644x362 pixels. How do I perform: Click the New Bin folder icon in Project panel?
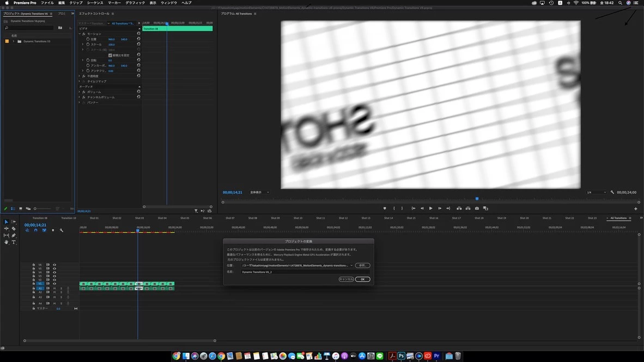pos(60,28)
